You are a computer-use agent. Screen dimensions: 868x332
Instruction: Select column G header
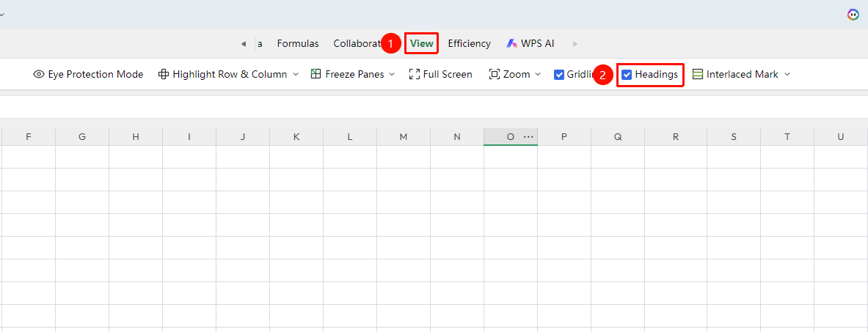click(x=82, y=136)
